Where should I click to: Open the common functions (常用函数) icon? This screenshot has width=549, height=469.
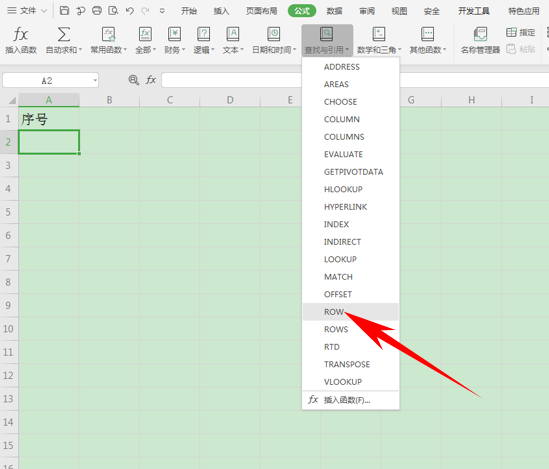tap(109, 34)
